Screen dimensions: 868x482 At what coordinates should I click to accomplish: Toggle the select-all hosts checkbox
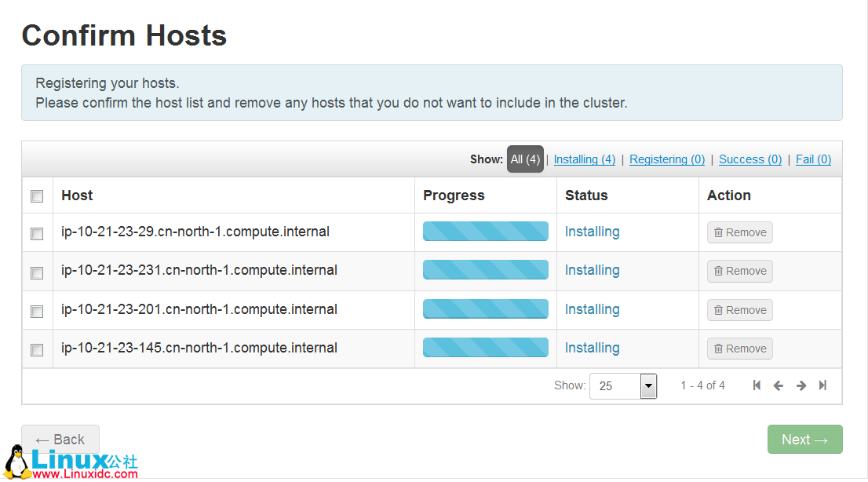(x=37, y=196)
